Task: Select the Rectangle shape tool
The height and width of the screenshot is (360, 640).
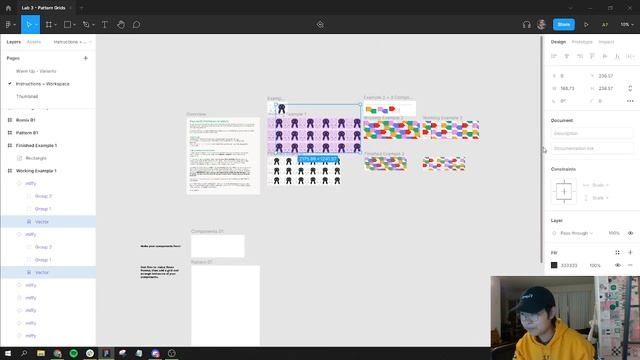Action: point(67,24)
